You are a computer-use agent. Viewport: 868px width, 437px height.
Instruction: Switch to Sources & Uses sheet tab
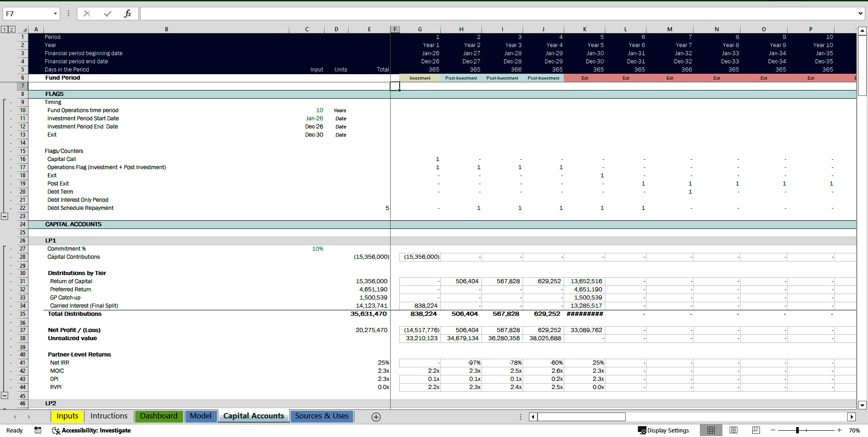(x=322, y=416)
